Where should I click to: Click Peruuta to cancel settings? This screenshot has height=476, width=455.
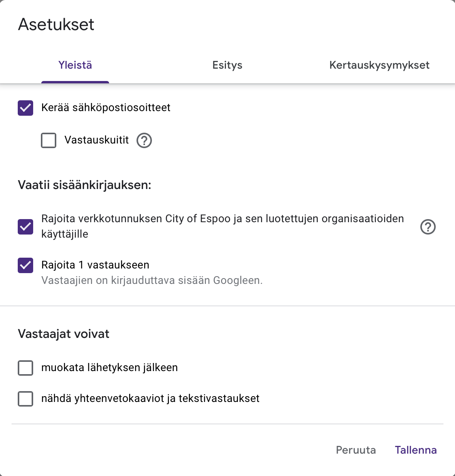[356, 450]
